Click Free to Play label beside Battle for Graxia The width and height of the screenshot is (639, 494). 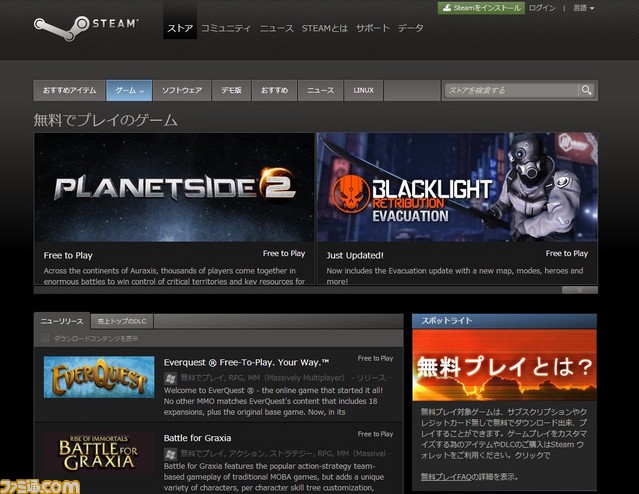point(375,434)
